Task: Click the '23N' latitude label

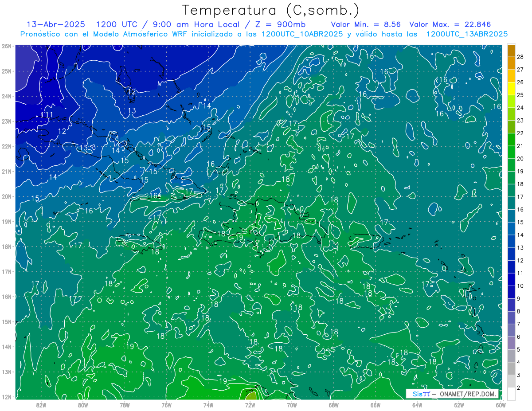Action: click(6, 121)
